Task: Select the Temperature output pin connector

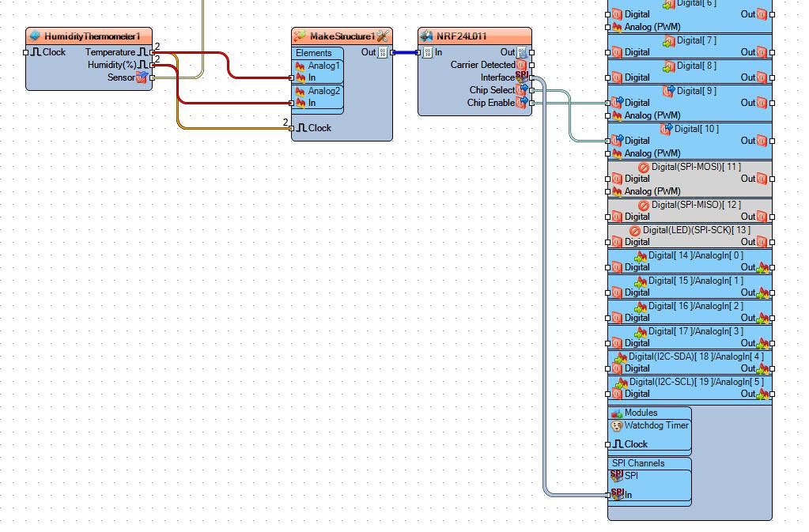Action: 152,53
